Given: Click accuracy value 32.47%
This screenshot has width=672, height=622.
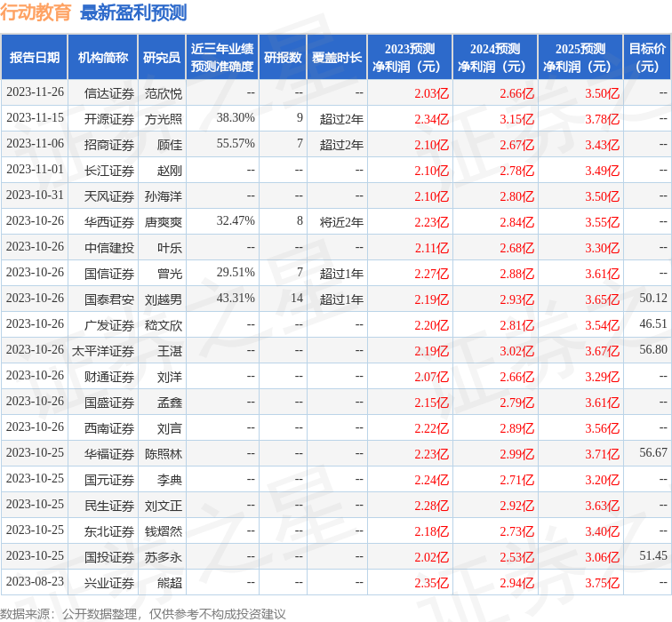Looking at the screenshot, I should pos(236,220).
